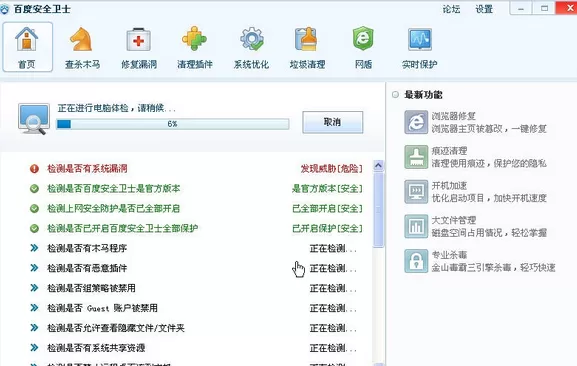Switch to 垃圾清理 tab label
The height and width of the screenshot is (366, 577).
point(307,64)
